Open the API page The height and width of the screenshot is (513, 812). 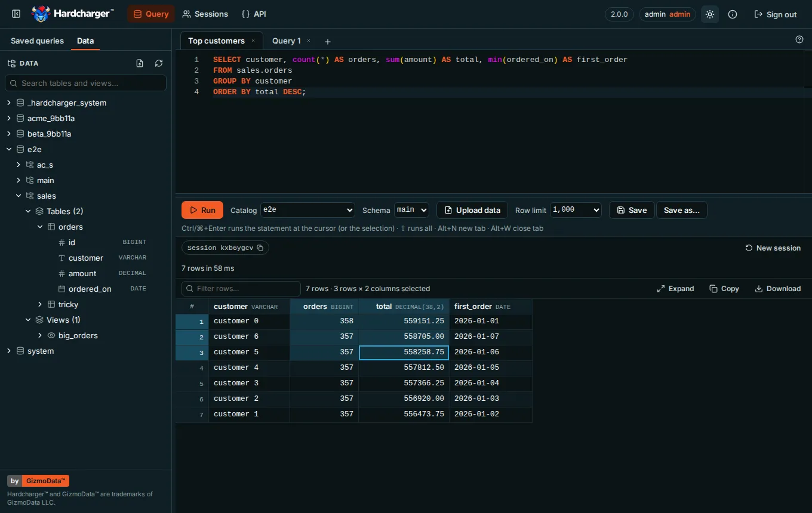tap(254, 14)
